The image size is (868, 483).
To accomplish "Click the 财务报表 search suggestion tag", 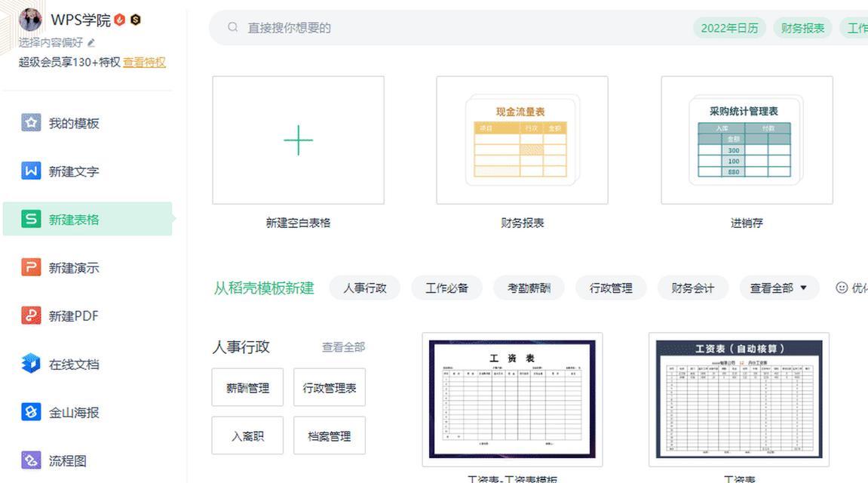I will click(802, 28).
